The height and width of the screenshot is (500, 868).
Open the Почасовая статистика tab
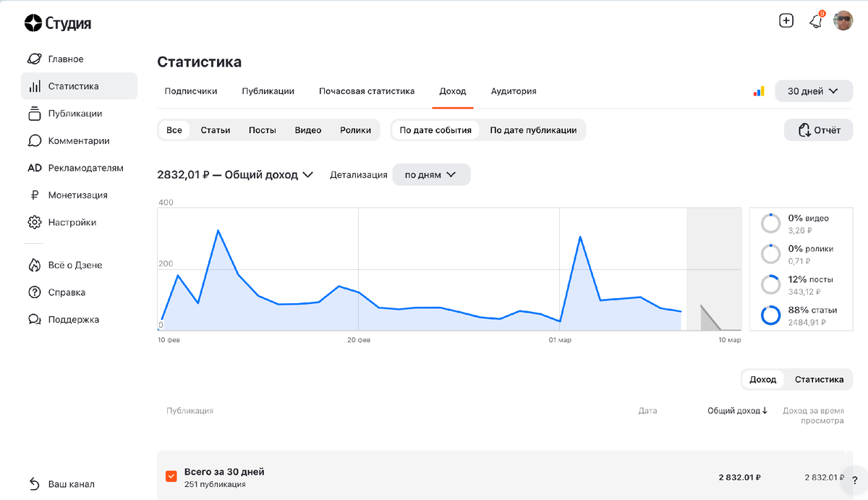(367, 91)
